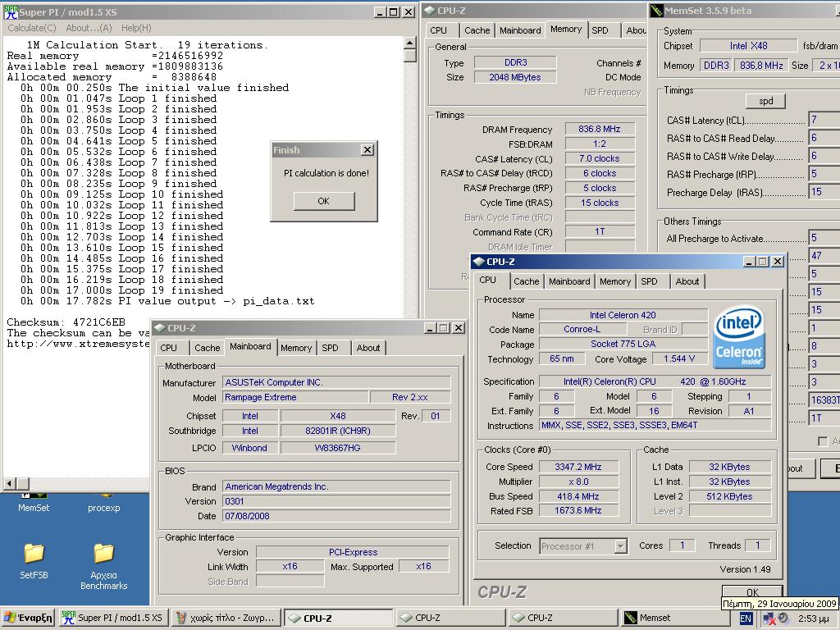Open the About tab in the CPU-Z Mainboard window

click(368, 348)
